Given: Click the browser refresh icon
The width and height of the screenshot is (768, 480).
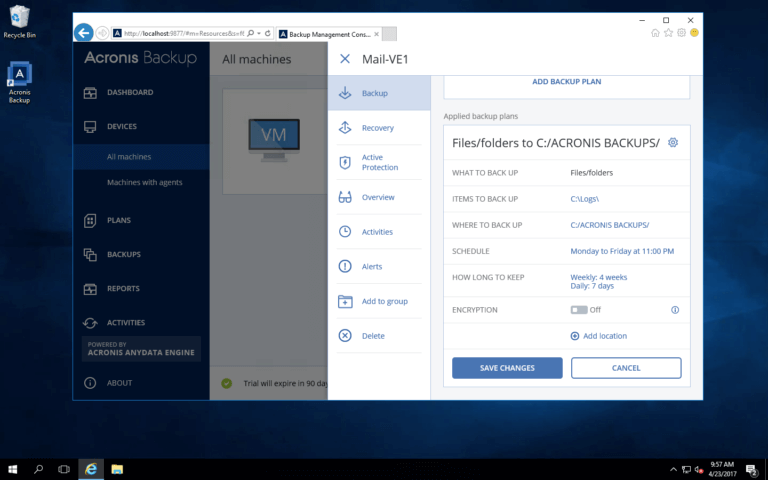Looking at the screenshot, I should (x=268, y=33).
